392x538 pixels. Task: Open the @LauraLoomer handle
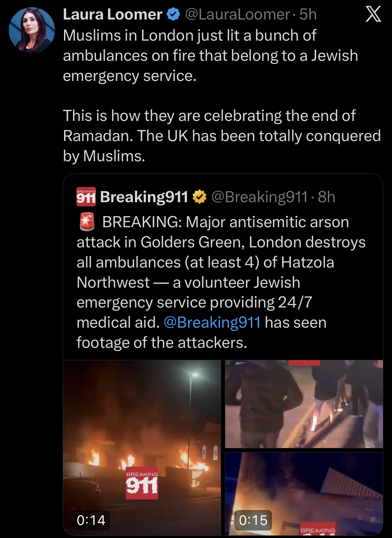point(237,14)
